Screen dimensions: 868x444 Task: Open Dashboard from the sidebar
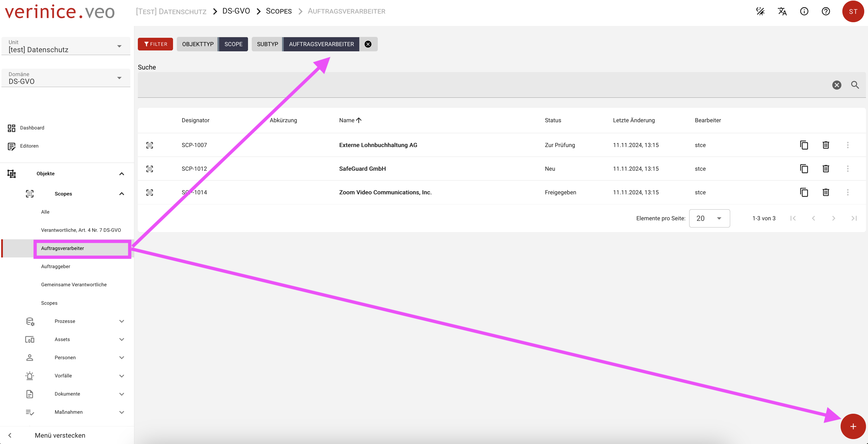pyautogui.click(x=32, y=128)
